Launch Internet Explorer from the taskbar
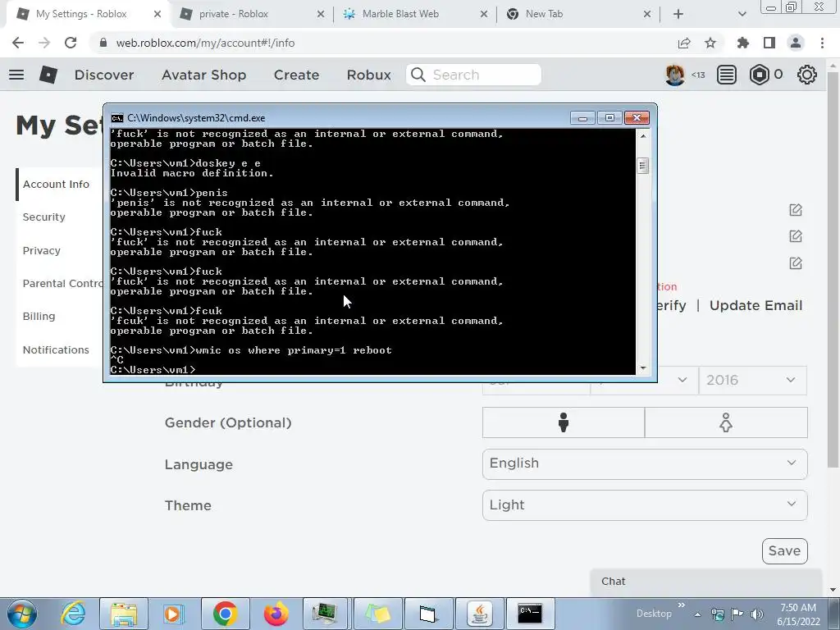 click(73, 614)
